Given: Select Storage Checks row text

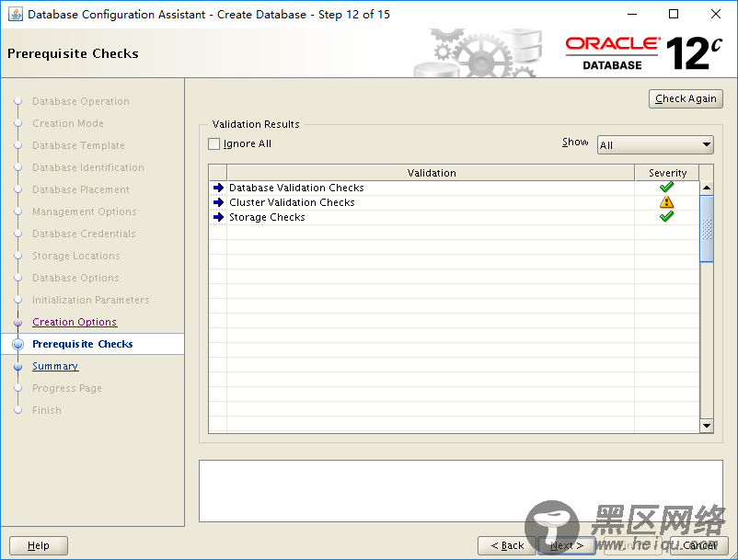Looking at the screenshot, I should tap(267, 217).
